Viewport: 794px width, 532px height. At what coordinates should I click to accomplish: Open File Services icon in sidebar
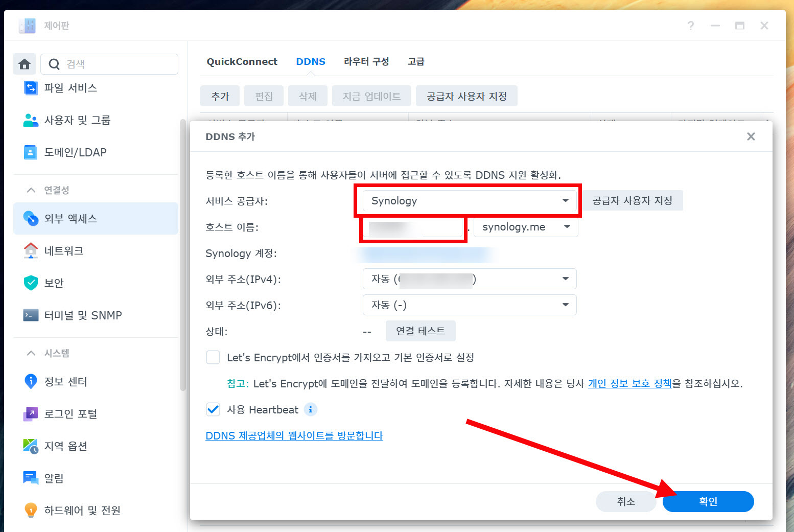coord(31,88)
